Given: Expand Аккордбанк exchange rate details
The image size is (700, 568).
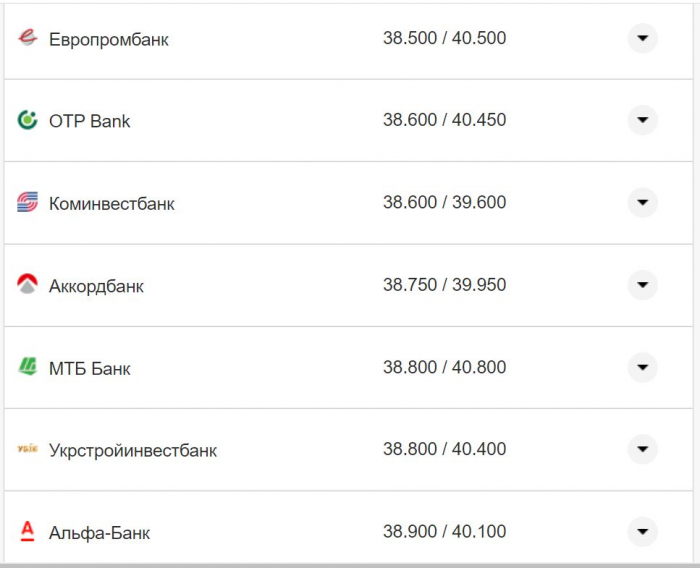Looking at the screenshot, I should click(x=642, y=285).
